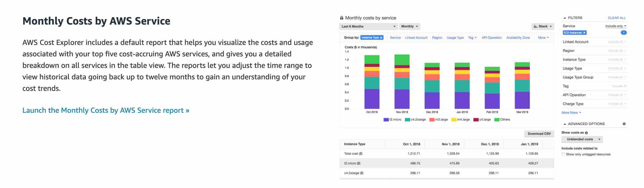Image resolution: width=644 pixels, height=188 pixels.
Task: Launch the Monthly Costs by AWS Service report
Action: [106, 110]
